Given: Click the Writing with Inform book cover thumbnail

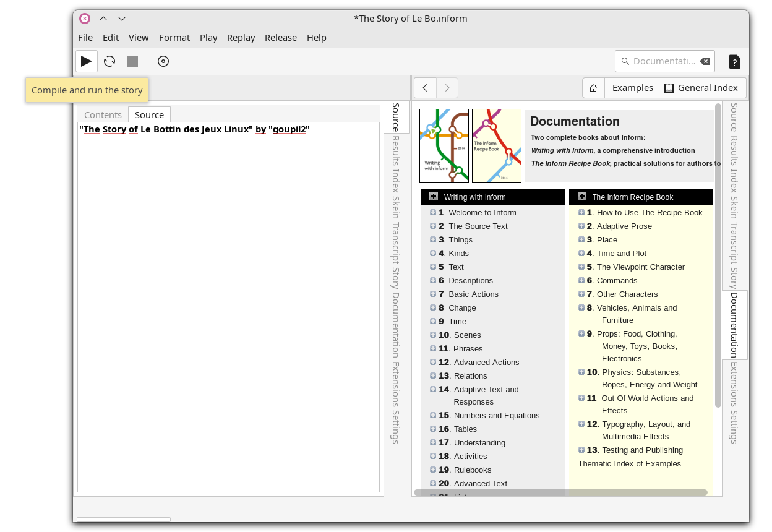Looking at the screenshot, I should pos(444,146).
